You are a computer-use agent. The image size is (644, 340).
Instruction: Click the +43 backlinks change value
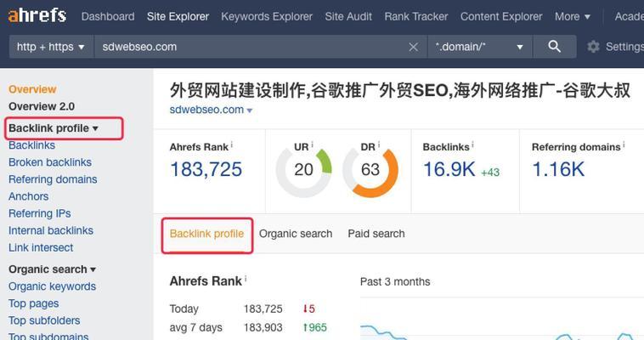pos(490,173)
